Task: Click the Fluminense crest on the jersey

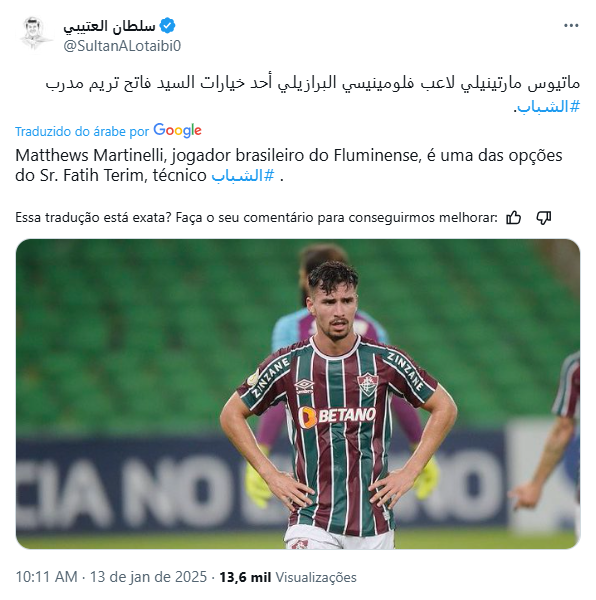Action: click(368, 385)
